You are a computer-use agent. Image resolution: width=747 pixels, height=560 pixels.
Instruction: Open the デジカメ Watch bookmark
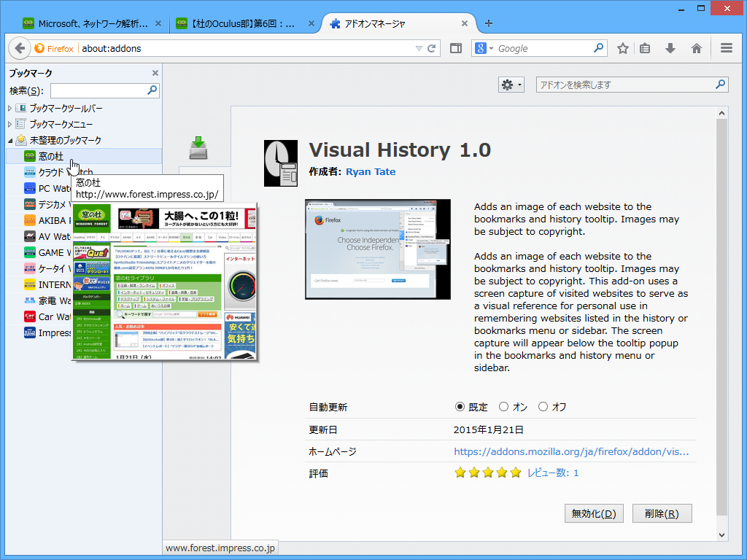tap(47, 205)
